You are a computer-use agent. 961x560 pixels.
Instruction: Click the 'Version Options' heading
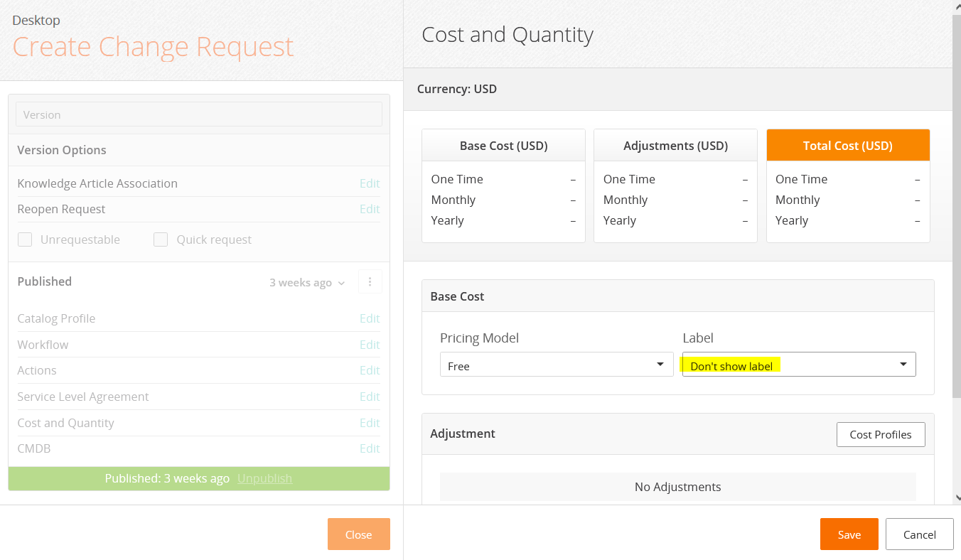[62, 150]
